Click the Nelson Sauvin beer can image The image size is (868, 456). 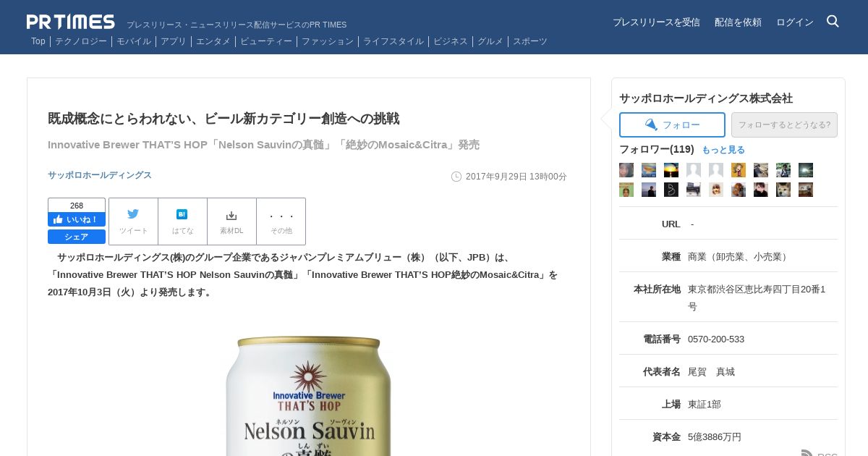[x=309, y=395]
